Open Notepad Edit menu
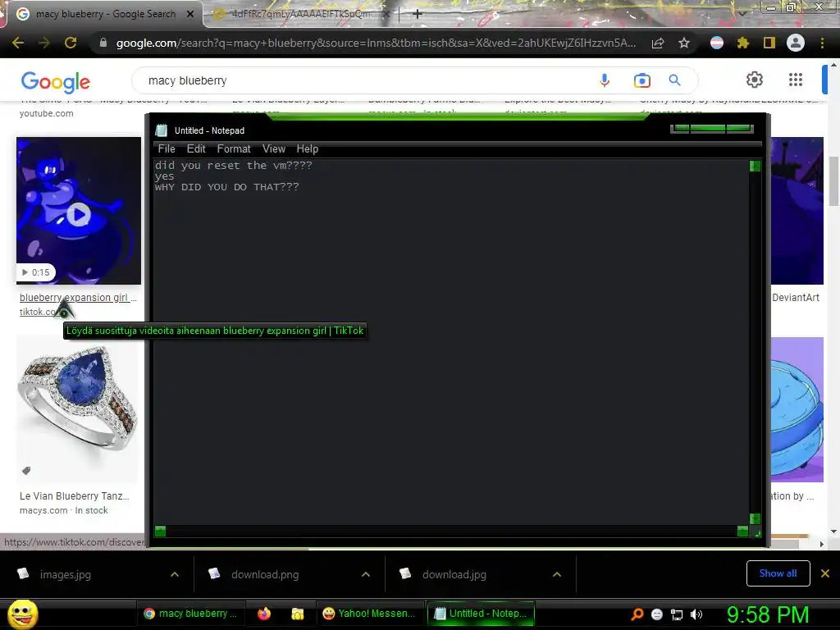The width and height of the screenshot is (840, 630). click(x=196, y=149)
